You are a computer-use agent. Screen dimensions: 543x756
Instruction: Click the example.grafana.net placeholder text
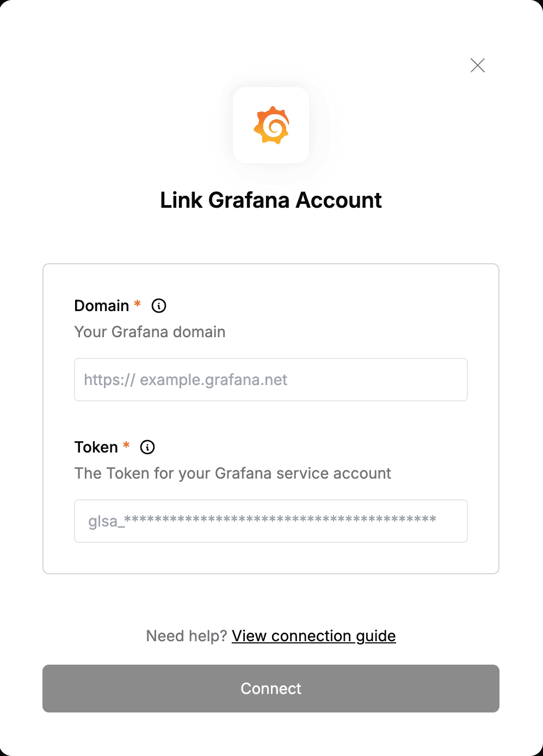pos(213,380)
